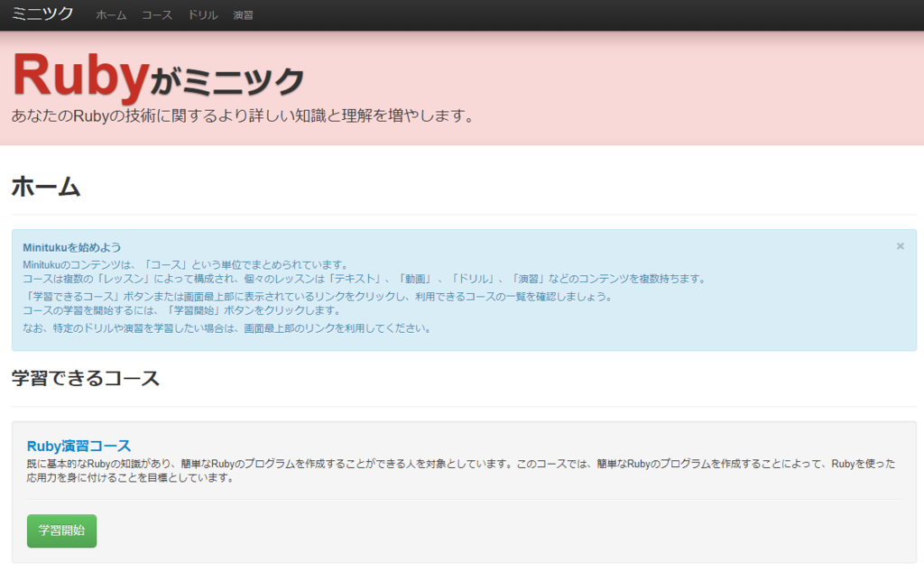Click alert line なお、特定のドリルや演習
This screenshot has height=571, width=924.
(x=226, y=328)
